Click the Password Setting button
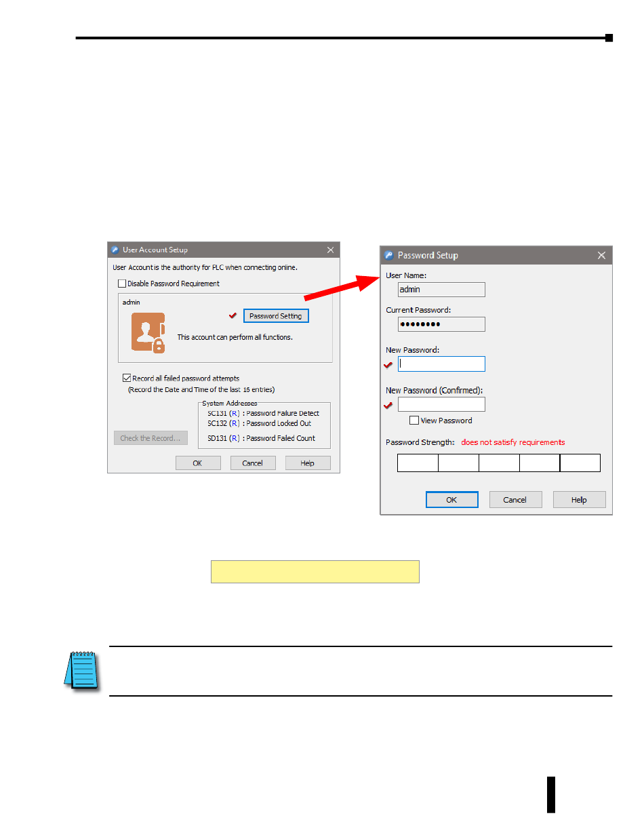 click(x=276, y=316)
